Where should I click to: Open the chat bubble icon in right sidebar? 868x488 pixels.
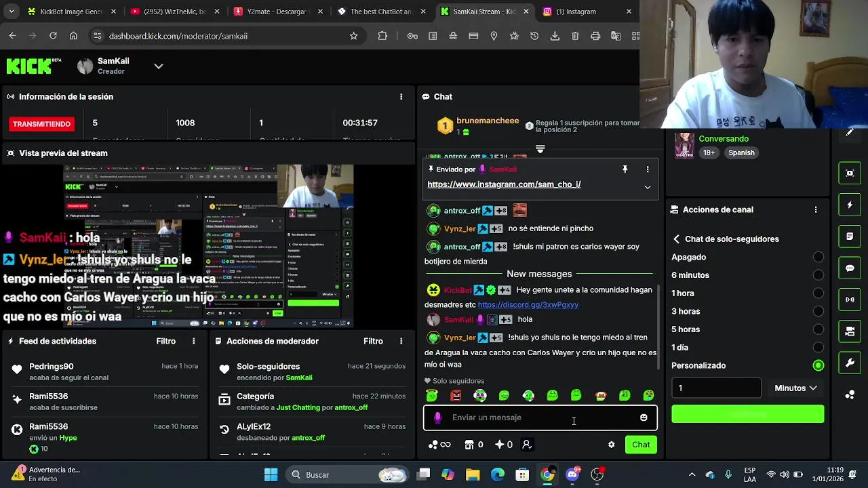pos(850,268)
